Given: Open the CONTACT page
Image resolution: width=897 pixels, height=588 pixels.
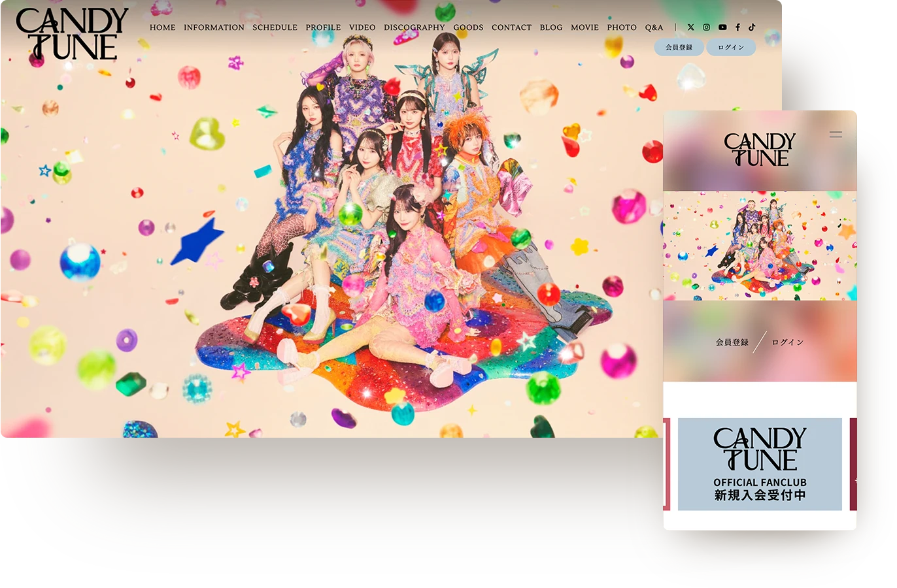Looking at the screenshot, I should click(511, 27).
